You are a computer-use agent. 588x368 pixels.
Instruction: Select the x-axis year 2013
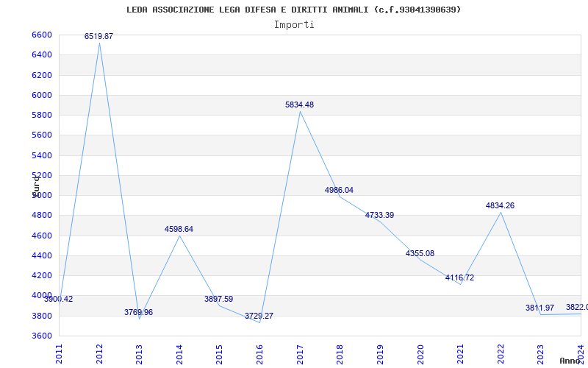[139, 354]
